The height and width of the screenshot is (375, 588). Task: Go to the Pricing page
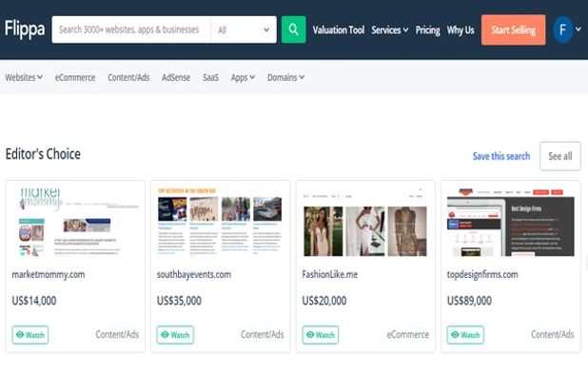pos(427,30)
